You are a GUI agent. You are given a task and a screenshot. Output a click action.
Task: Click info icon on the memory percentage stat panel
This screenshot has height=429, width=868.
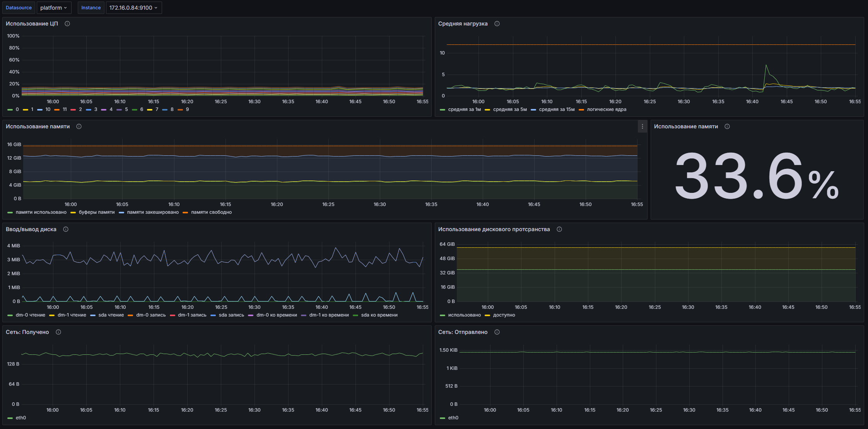[727, 126]
